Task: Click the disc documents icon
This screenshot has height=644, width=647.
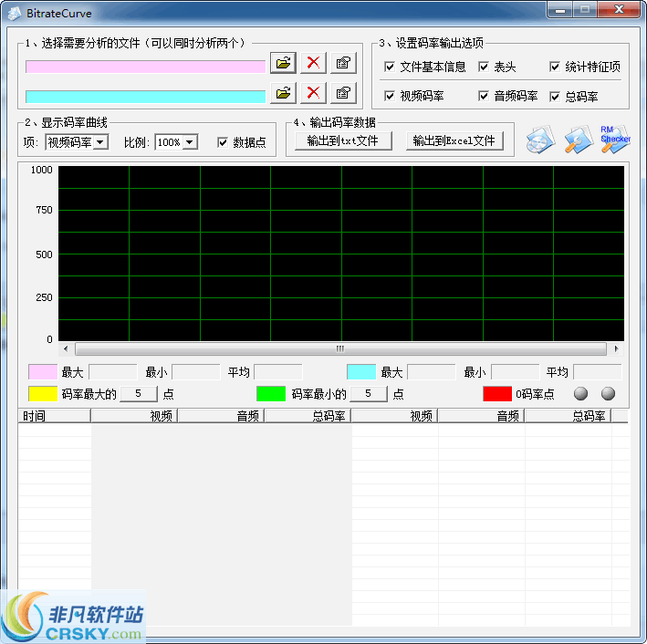Action: (x=540, y=140)
